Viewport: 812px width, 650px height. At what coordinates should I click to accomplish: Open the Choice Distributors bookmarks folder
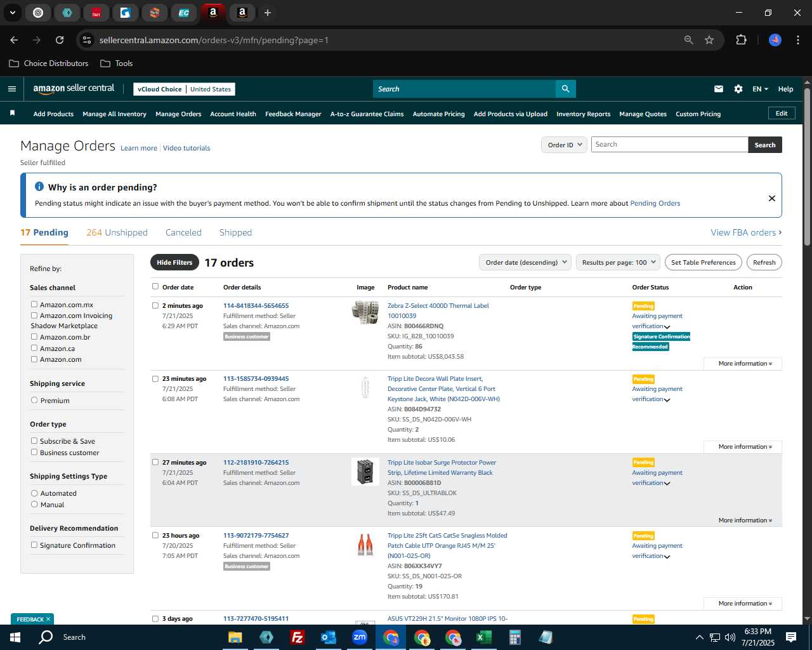(49, 63)
